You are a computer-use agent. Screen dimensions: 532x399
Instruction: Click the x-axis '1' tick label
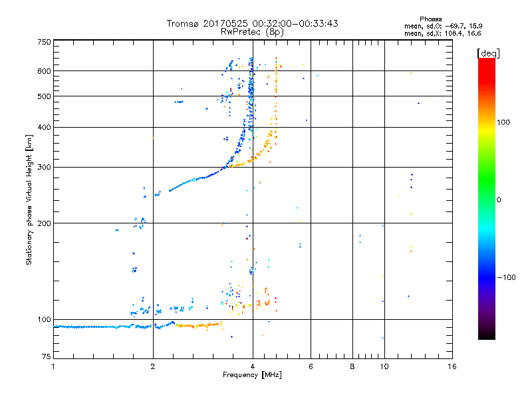53,366
